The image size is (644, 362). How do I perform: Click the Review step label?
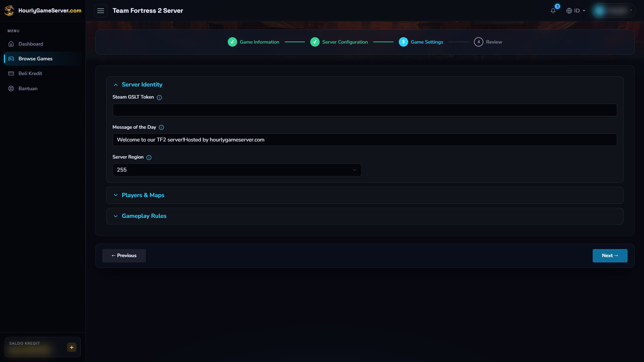coord(494,42)
